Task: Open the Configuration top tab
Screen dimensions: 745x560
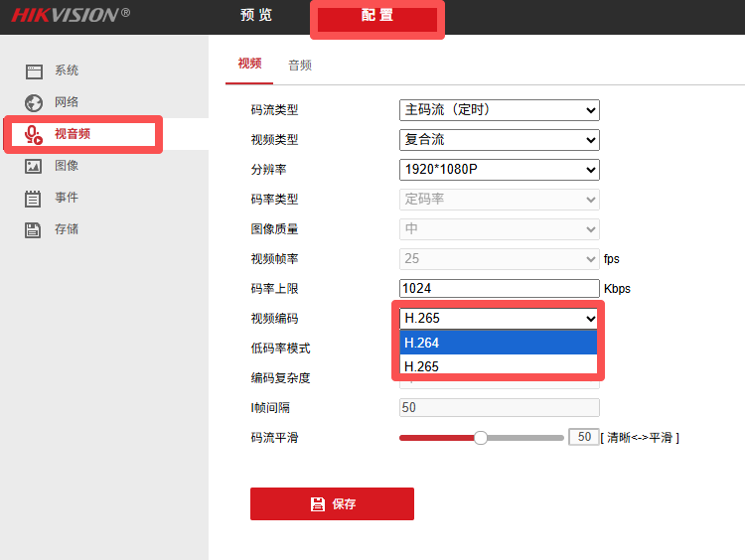Action: click(377, 17)
